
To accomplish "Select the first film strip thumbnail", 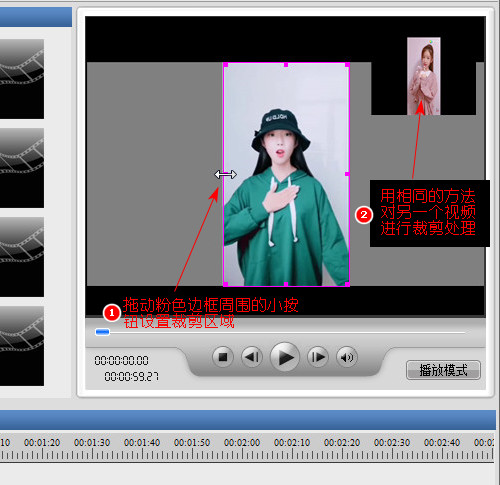I will click(x=22, y=79).
